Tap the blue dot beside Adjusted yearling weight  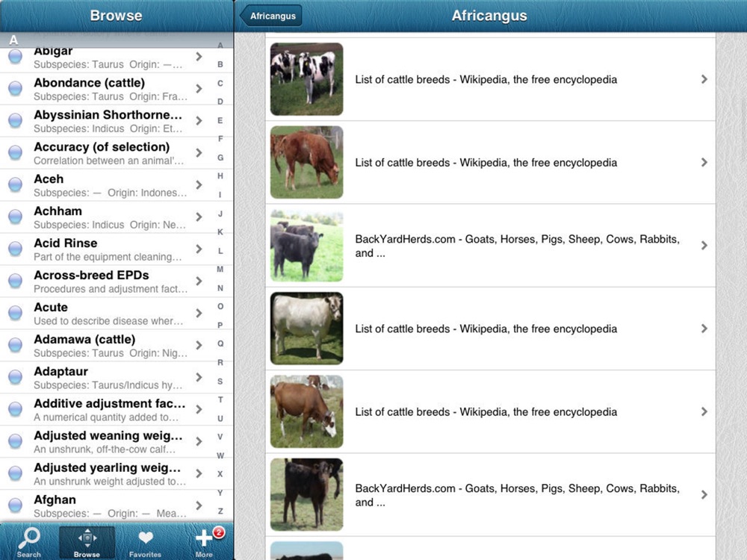pyautogui.click(x=15, y=473)
